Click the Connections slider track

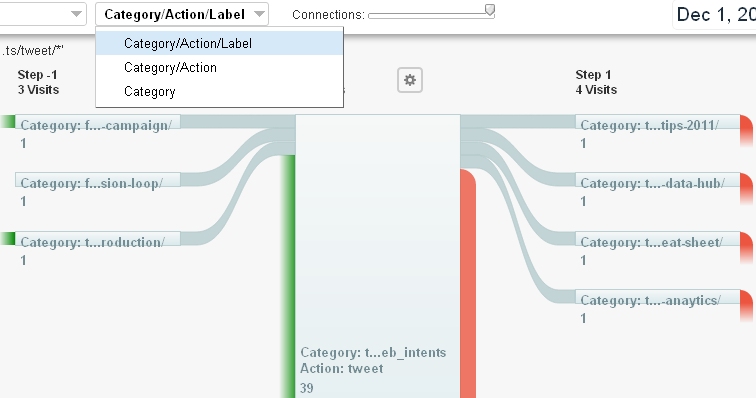click(x=429, y=16)
